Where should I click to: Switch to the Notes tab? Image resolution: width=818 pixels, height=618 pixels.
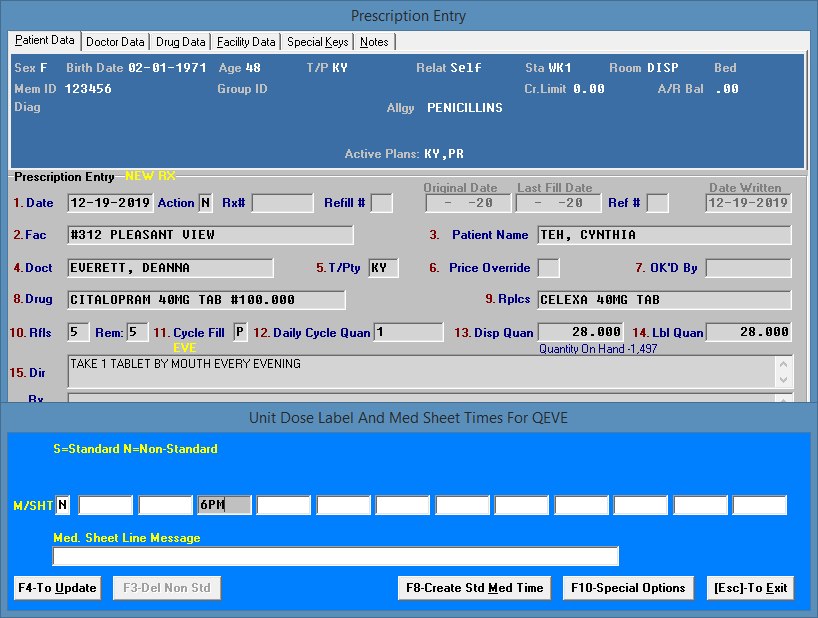click(375, 42)
